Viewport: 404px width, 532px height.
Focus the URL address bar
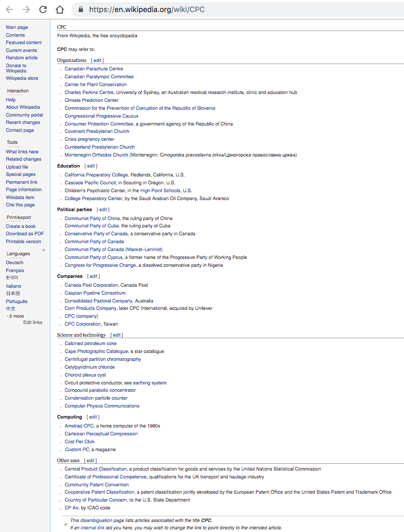(x=237, y=9)
